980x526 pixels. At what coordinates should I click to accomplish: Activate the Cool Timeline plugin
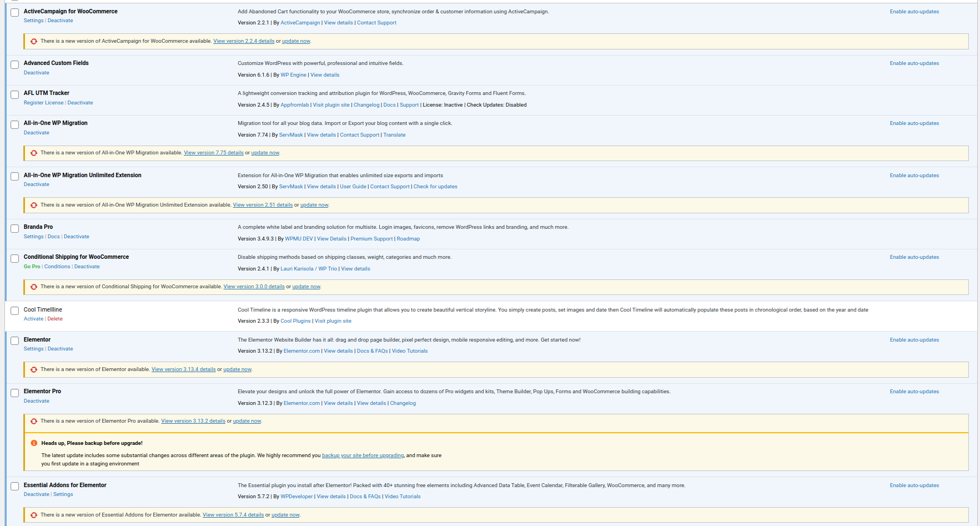coord(33,319)
